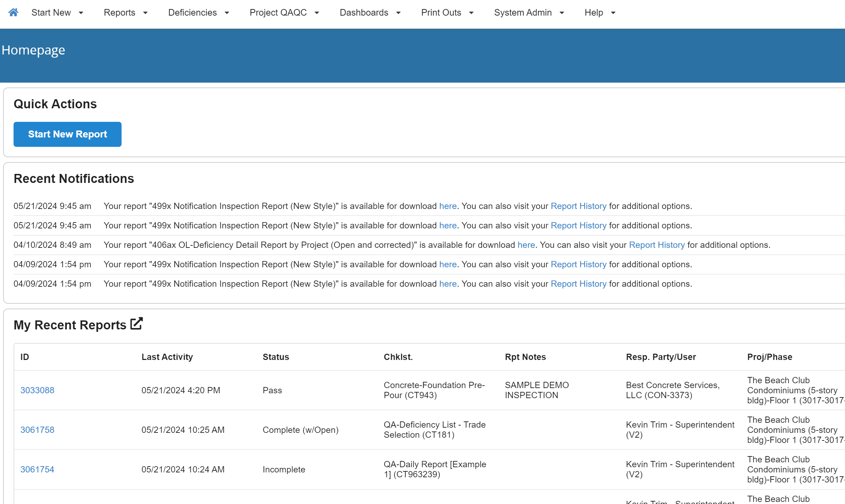
Task: Open the Reports menu
Action: click(x=126, y=12)
